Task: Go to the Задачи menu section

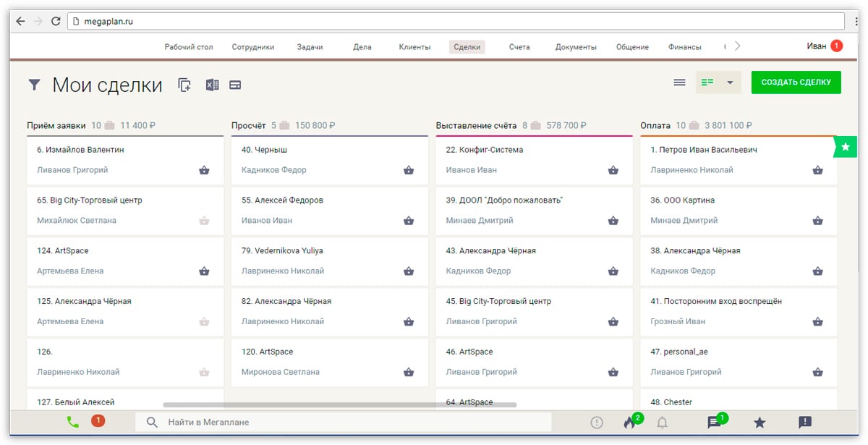Action: click(310, 47)
